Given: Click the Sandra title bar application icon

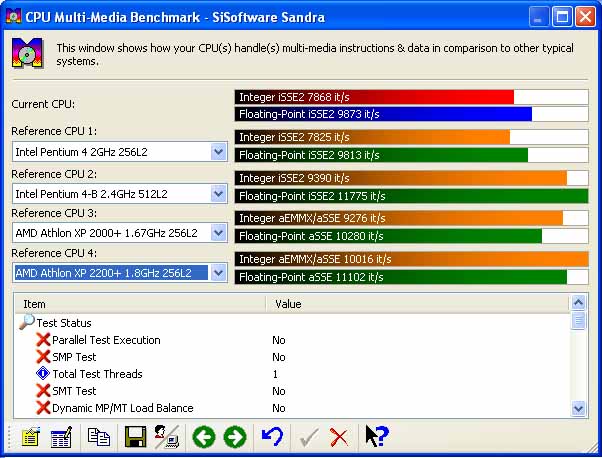Looking at the screenshot, I should [13, 17].
